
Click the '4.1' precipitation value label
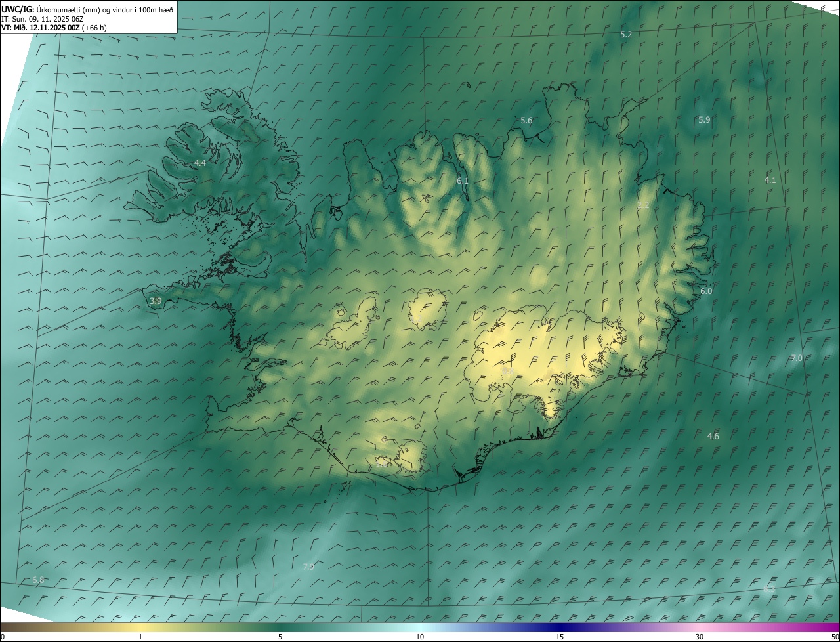(x=770, y=180)
